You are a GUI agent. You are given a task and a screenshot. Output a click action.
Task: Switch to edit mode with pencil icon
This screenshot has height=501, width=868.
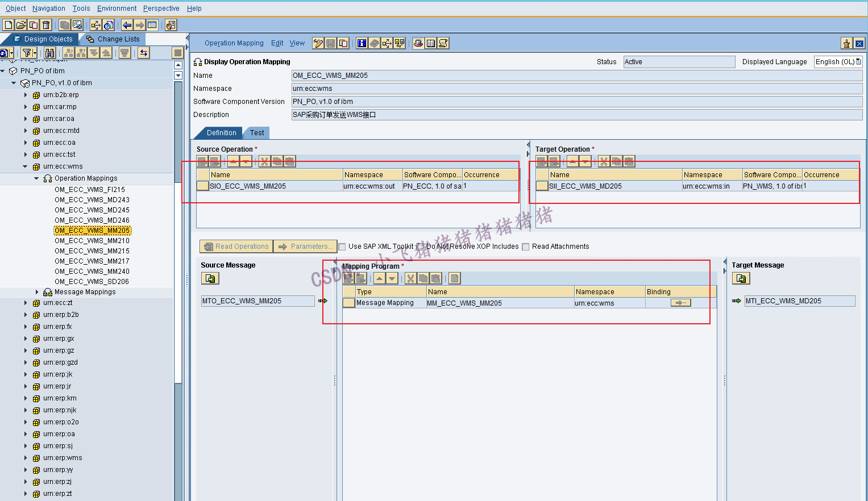318,43
